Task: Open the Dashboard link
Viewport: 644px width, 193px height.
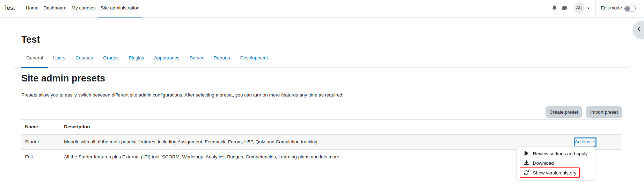Action: [x=55, y=8]
